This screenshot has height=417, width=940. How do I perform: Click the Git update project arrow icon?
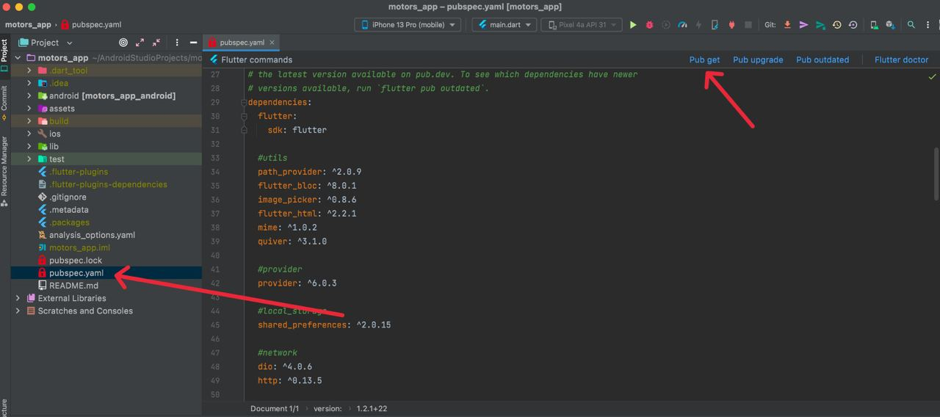point(787,25)
